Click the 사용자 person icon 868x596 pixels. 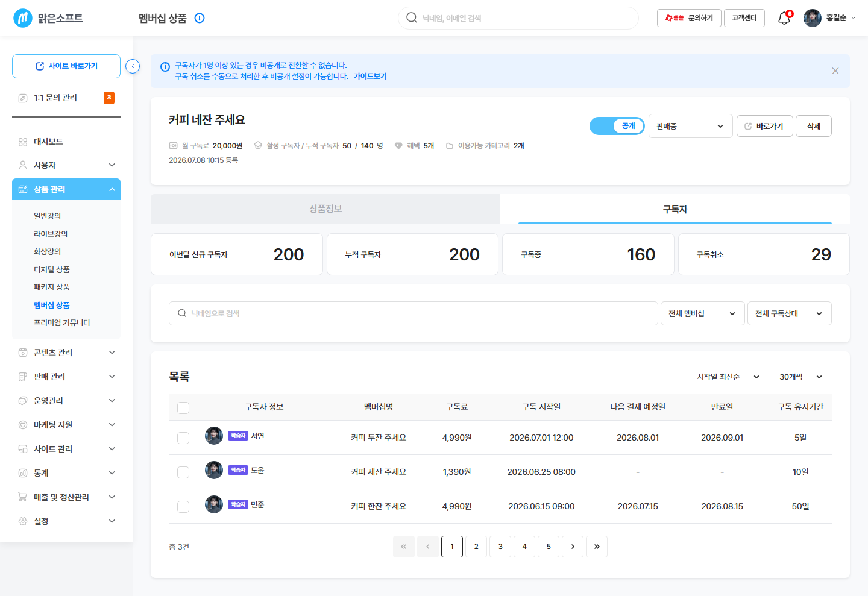(x=23, y=165)
